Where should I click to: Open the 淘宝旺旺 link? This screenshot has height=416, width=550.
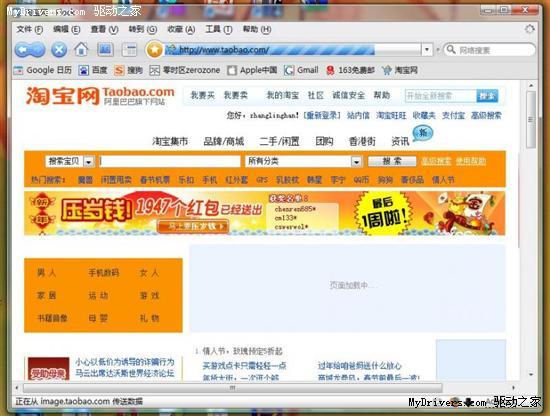(x=391, y=115)
